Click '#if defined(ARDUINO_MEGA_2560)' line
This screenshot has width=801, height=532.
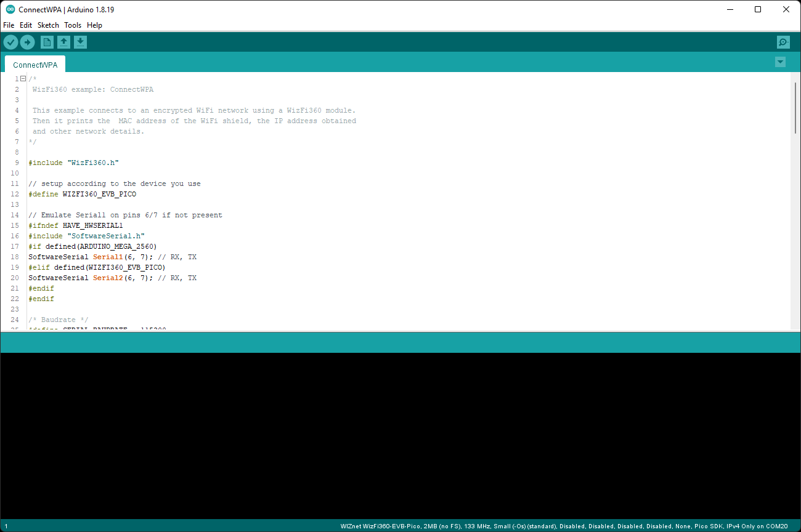click(92, 246)
